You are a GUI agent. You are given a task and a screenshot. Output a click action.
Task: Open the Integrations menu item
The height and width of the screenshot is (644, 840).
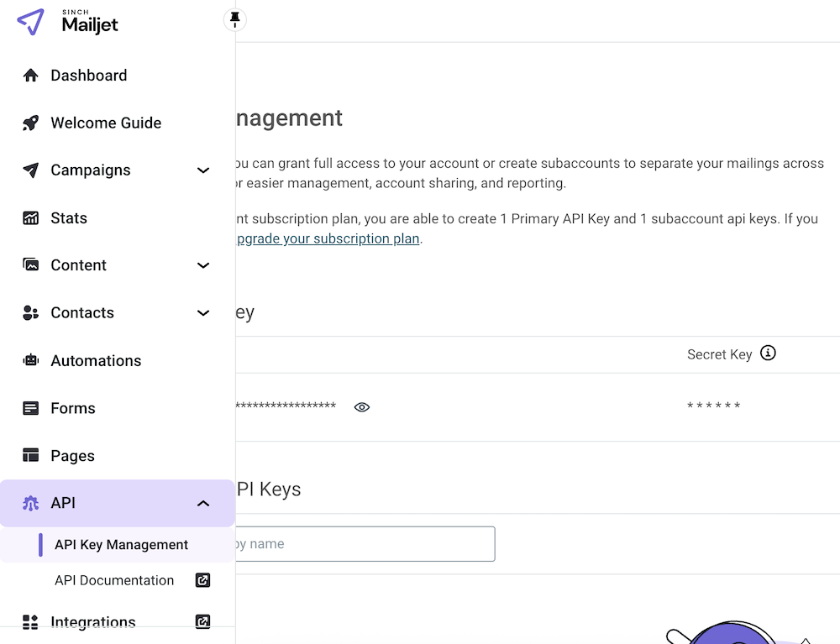[x=93, y=622]
